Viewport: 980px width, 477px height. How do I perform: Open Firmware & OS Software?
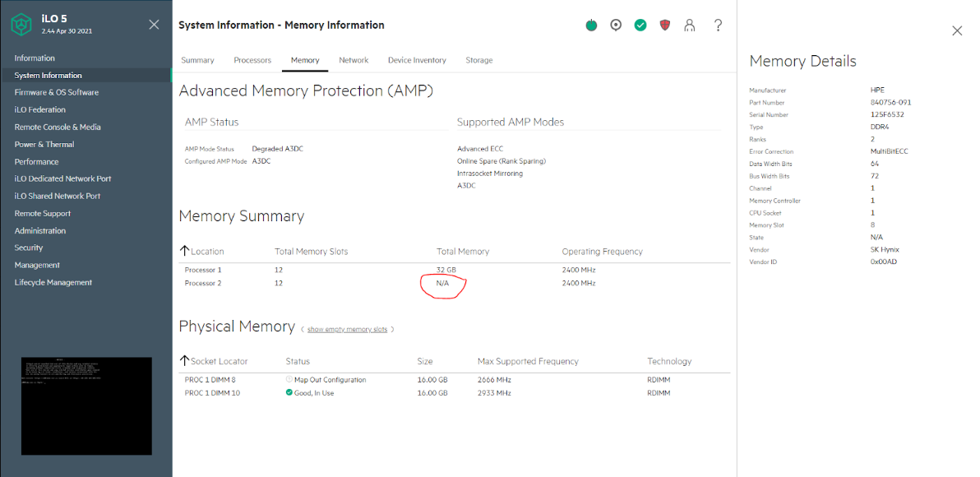tap(56, 92)
